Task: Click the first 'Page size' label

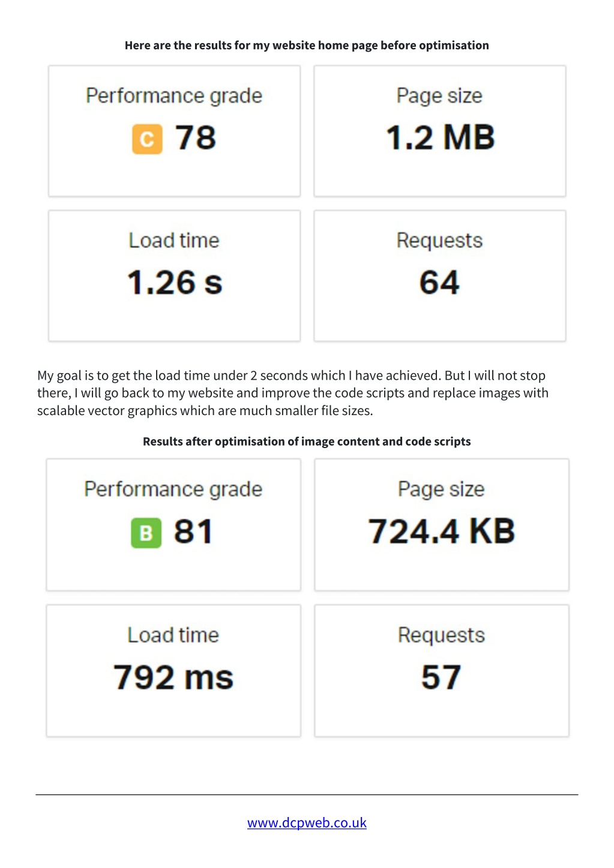Action: 439,96
